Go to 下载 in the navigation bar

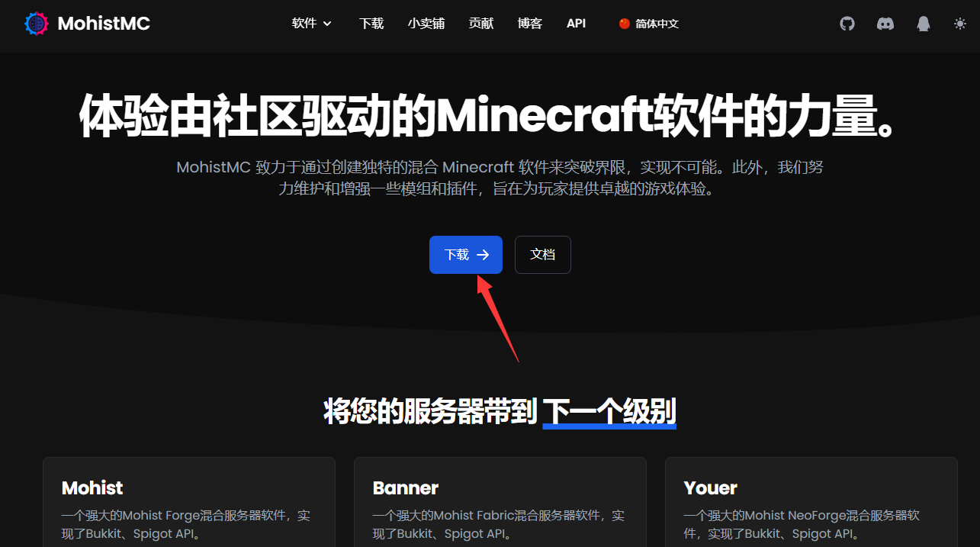tap(371, 24)
